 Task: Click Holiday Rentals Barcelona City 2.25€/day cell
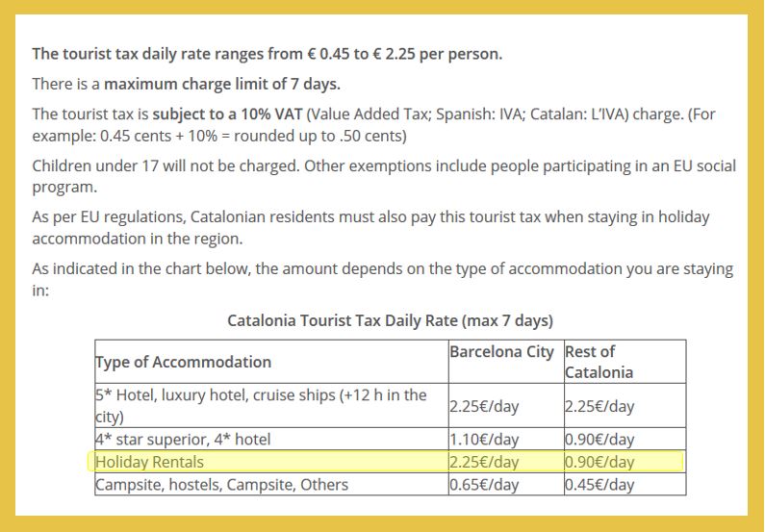[506, 462]
